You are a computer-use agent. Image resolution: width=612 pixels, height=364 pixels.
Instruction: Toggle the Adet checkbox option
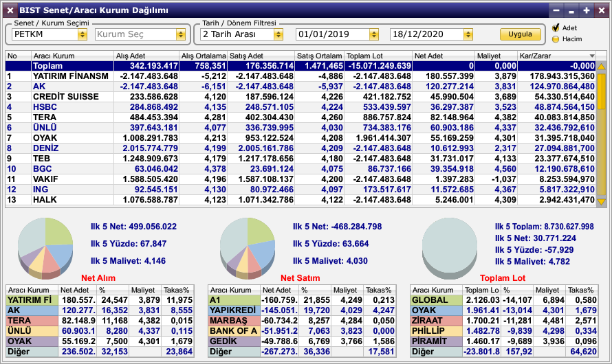(556, 27)
